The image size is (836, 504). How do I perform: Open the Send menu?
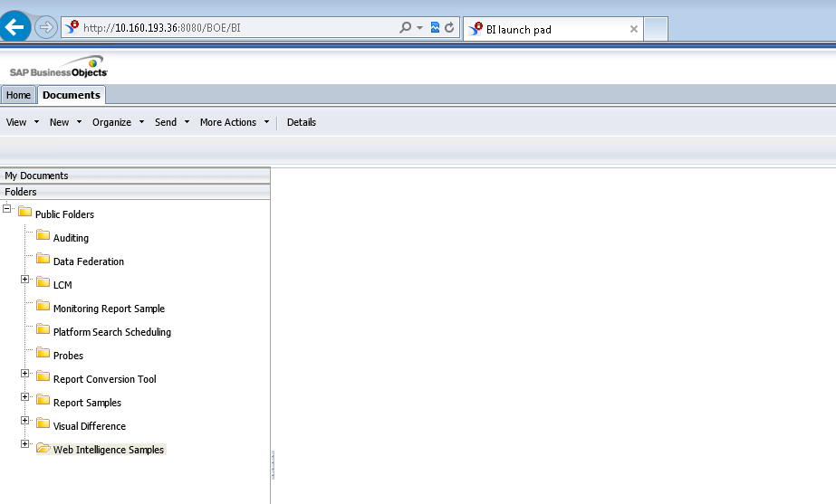[x=166, y=122]
